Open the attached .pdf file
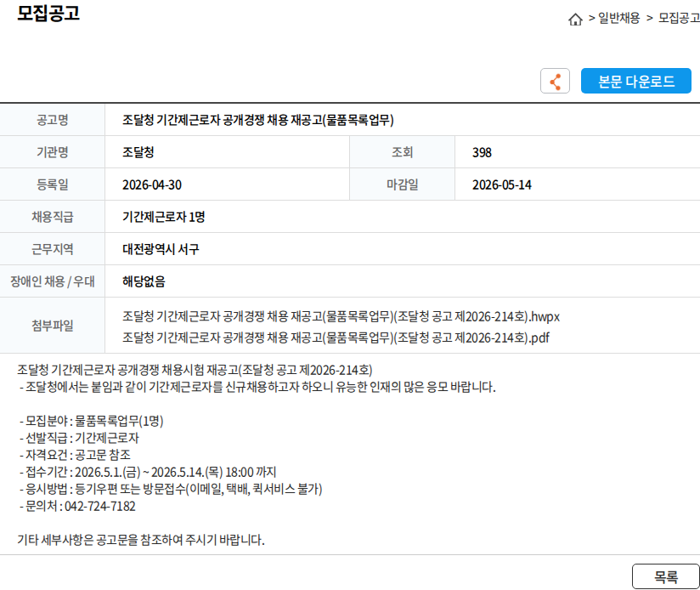The image size is (700, 590). click(x=336, y=338)
